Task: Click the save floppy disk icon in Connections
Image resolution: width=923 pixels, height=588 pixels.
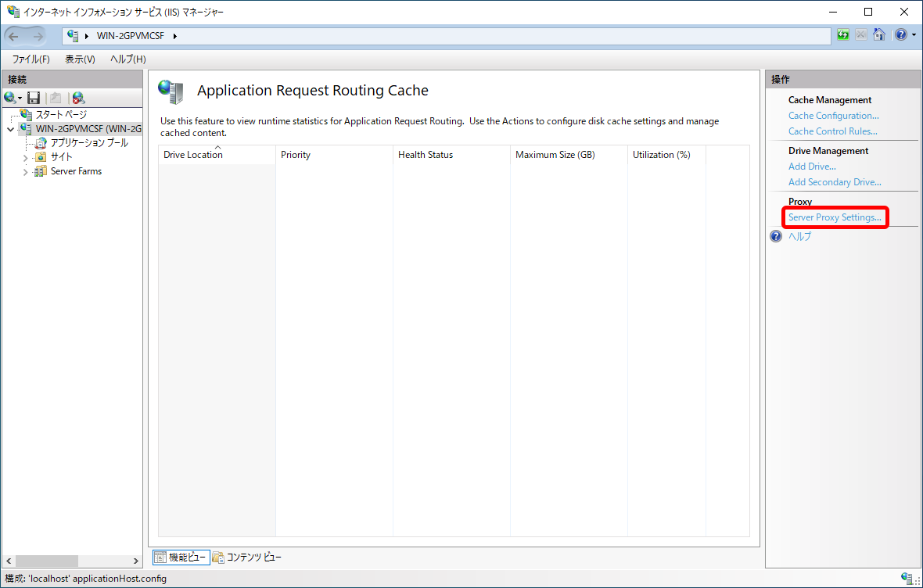Action: tap(34, 98)
